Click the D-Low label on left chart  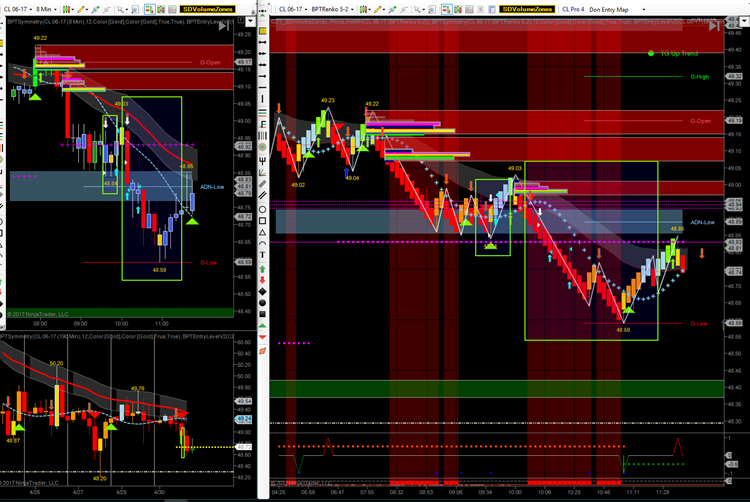(209, 263)
